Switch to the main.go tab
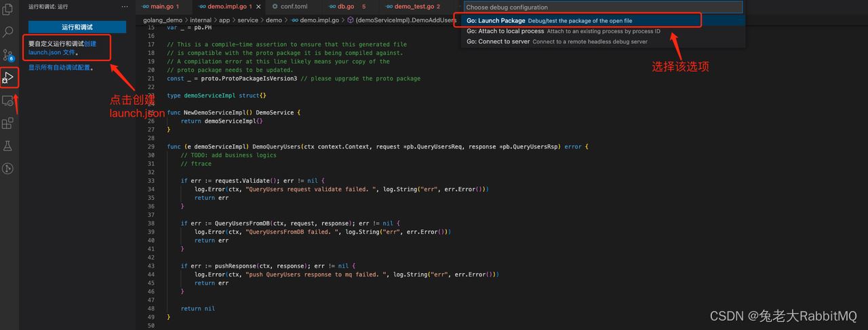 (x=161, y=7)
